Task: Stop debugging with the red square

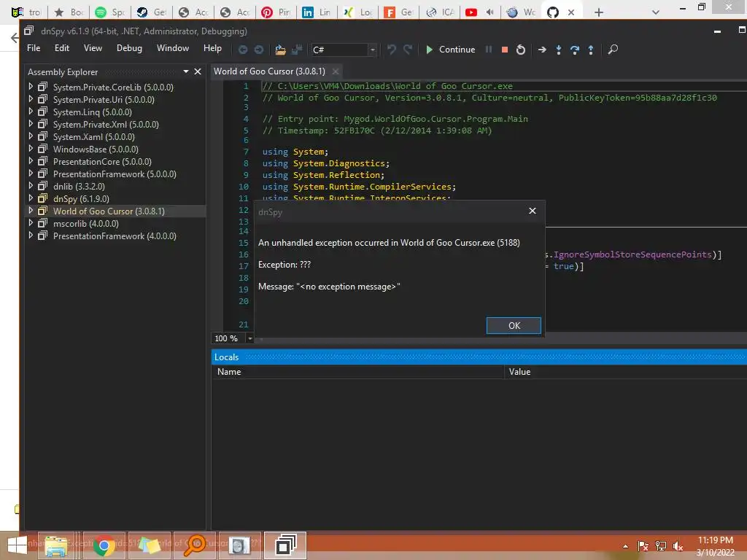Action: [505, 50]
